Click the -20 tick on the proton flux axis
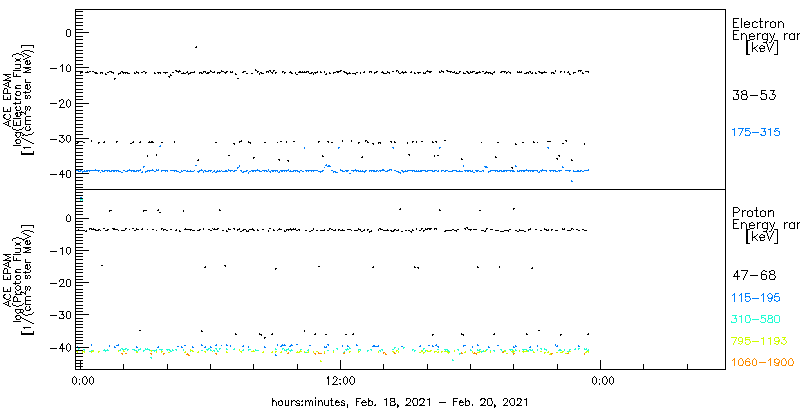 (62, 283)
